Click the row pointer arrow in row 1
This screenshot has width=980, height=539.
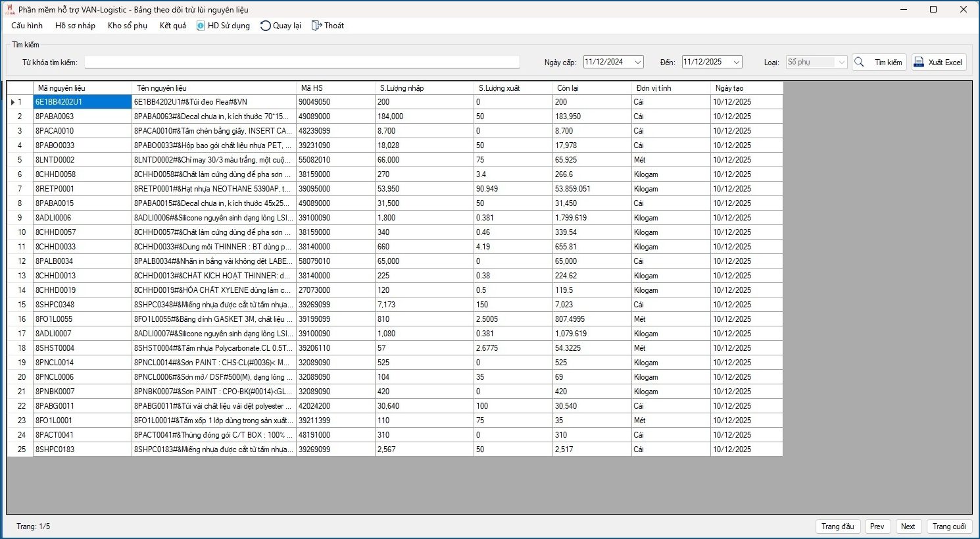coord(12,102)
